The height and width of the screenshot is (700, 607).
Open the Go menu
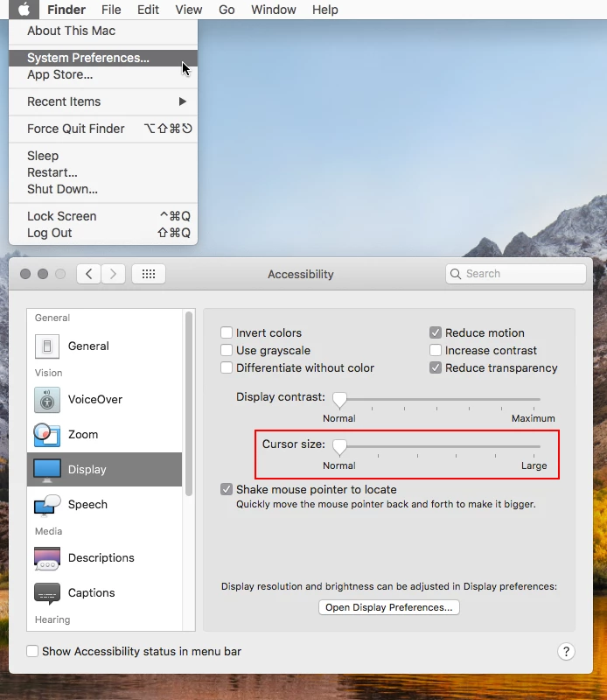pyautogui.click(x=227, y=10)
